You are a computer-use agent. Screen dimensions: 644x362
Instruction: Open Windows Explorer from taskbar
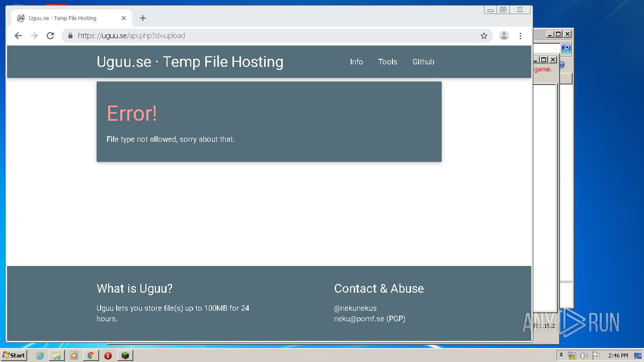coord(57,355)
